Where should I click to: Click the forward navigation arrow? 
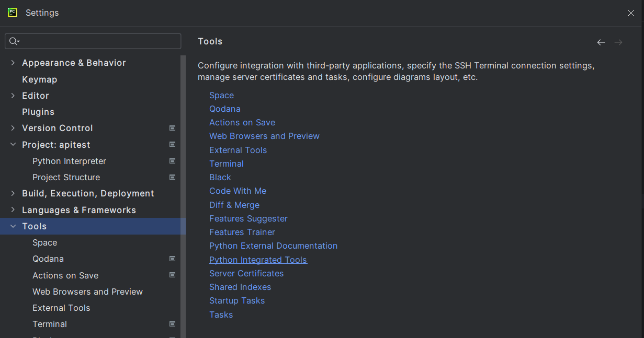click(x=618, y=42)
